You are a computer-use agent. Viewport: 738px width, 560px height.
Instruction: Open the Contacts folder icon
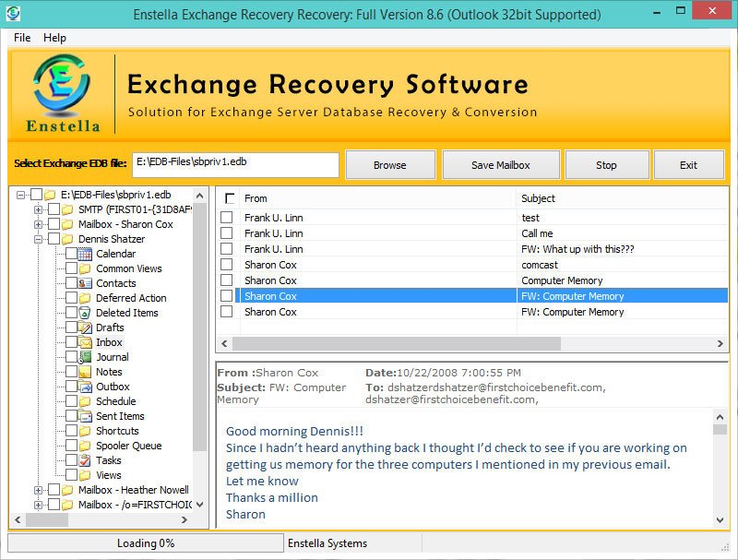83,283
